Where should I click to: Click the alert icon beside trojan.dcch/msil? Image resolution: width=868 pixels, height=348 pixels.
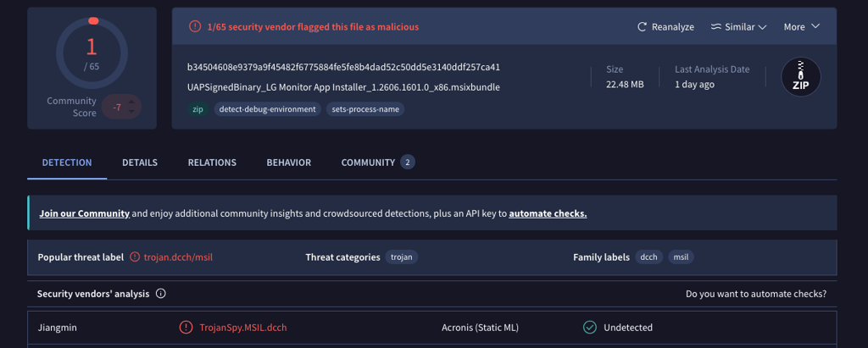[x=135, y=257]
